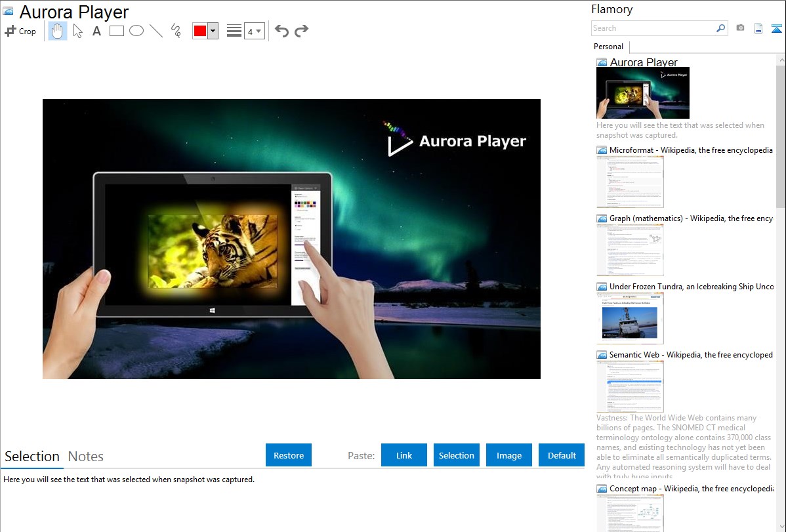Screen dimensions: 786x532
Task: Click the red color swatch
Action: pos(200,31)
